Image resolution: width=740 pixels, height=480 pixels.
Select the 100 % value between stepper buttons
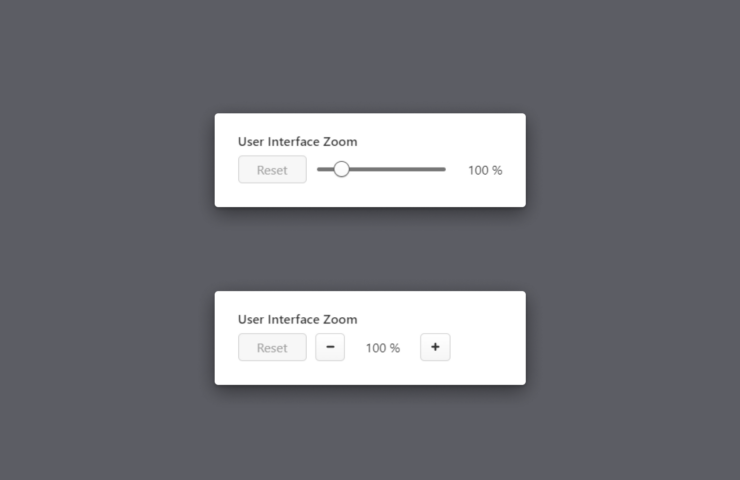(x=383, y=348)
